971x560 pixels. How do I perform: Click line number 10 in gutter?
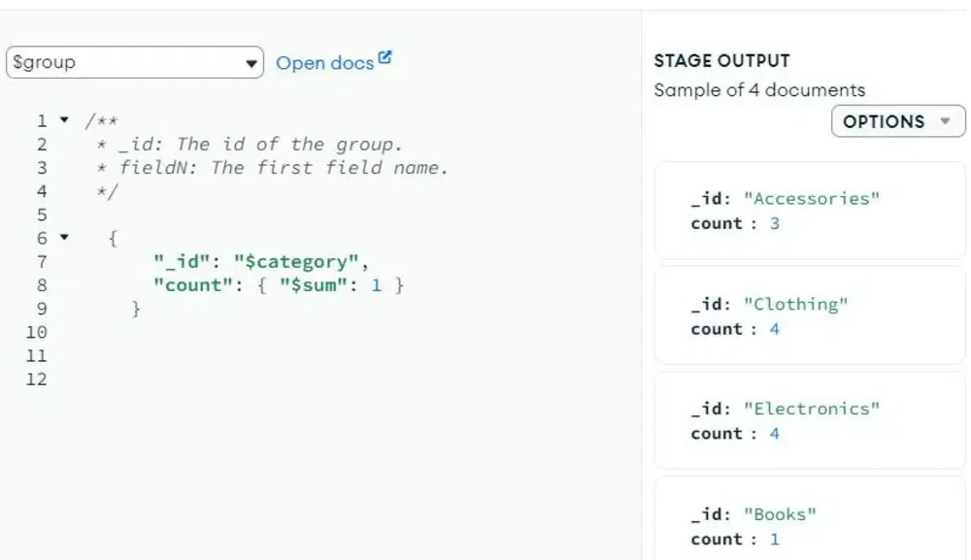pyautogui.click(x=36, y=332)
